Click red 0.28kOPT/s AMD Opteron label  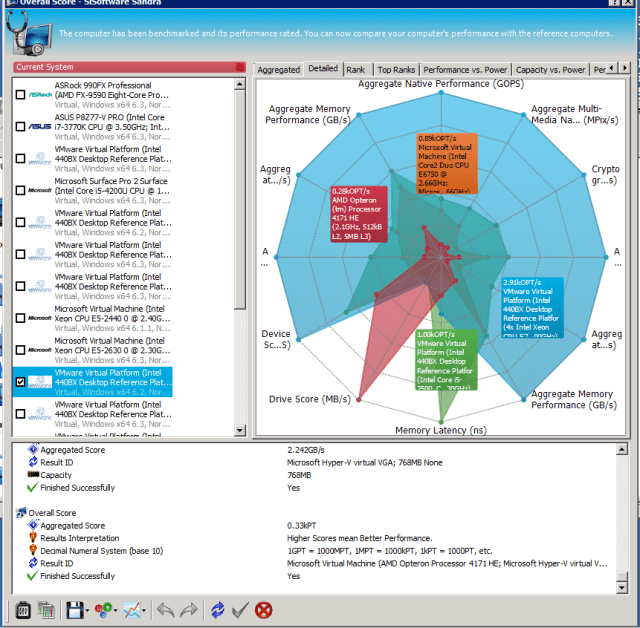(x=359, y=214)
